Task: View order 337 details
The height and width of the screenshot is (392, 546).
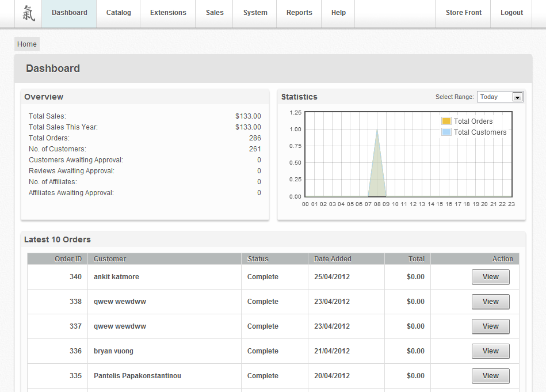Action: (x=490, y=326)
